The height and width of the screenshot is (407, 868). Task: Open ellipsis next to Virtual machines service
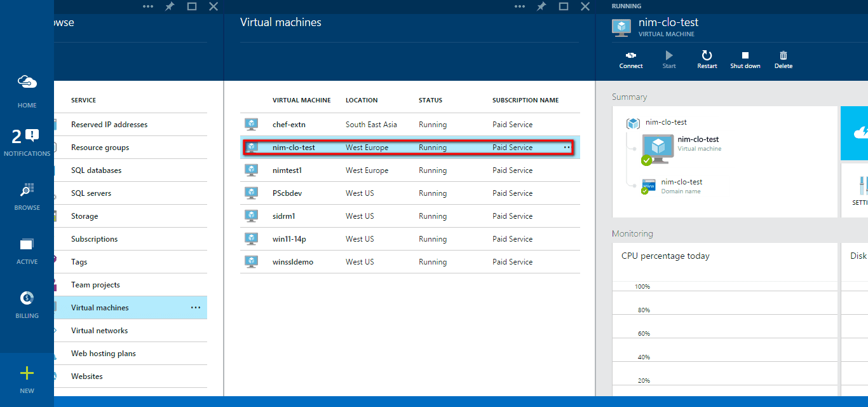click(x=196, y=308)
